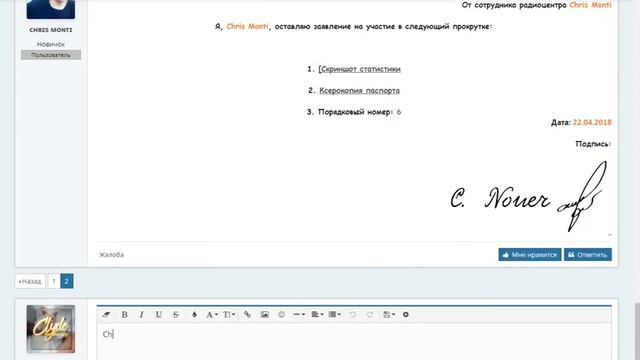640x360 pixels.
Task: Toggle BB code mode gear icon
Action: point(406,314)
